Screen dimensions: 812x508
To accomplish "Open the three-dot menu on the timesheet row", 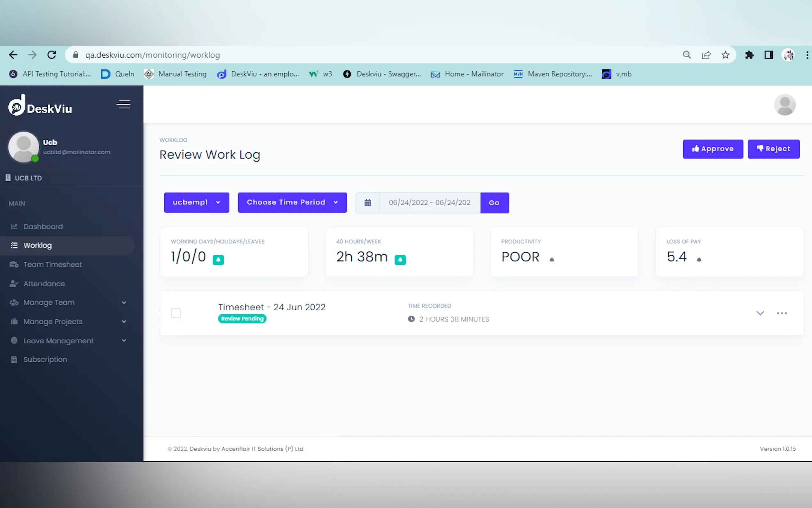I will [x=781, y=313].
